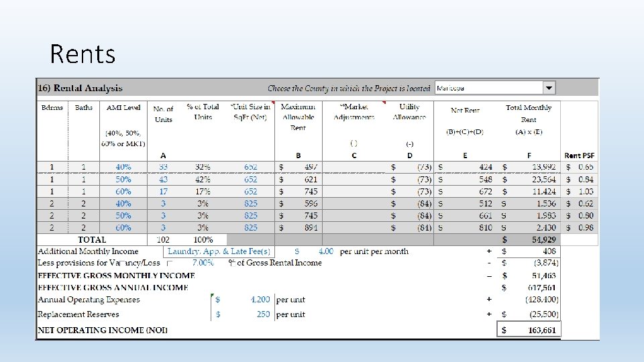The height and width of the screenshot is (362, 644).
Task: Select the 617,561 effective gross annual income
Action: click(542, 288)
